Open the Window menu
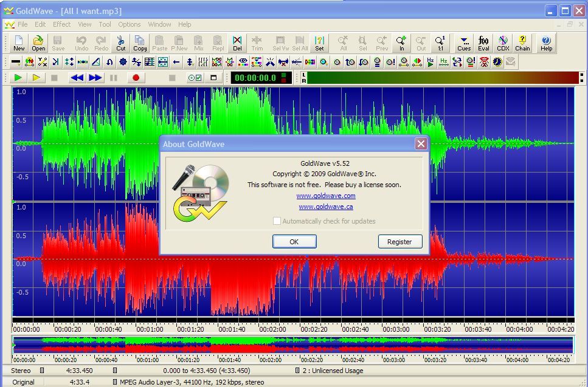 159,24
